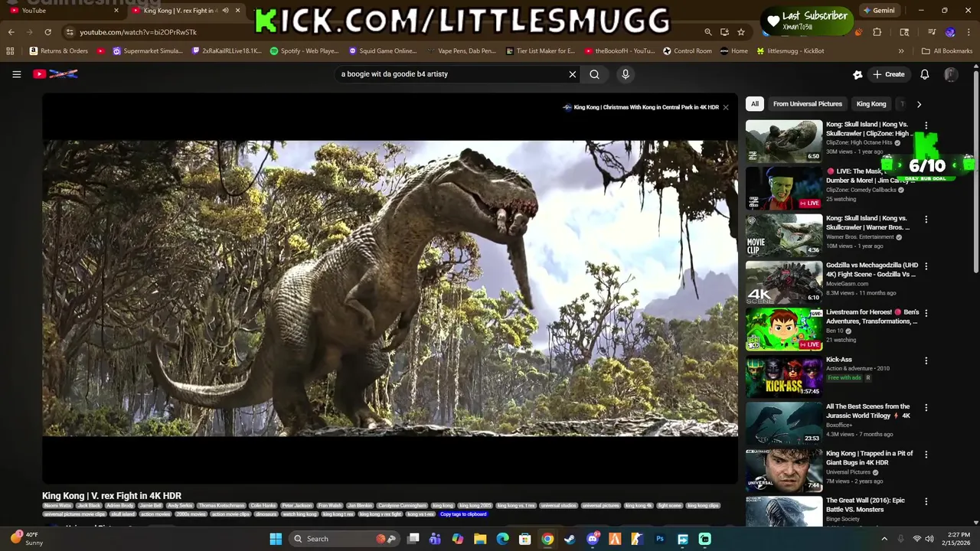Clear the YouTube search box text

(x=572, y=74)
